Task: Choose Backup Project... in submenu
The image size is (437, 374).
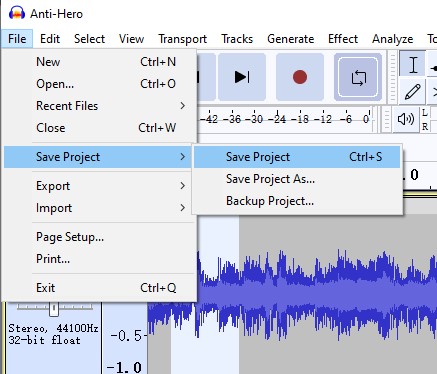Action: [297, 201]
